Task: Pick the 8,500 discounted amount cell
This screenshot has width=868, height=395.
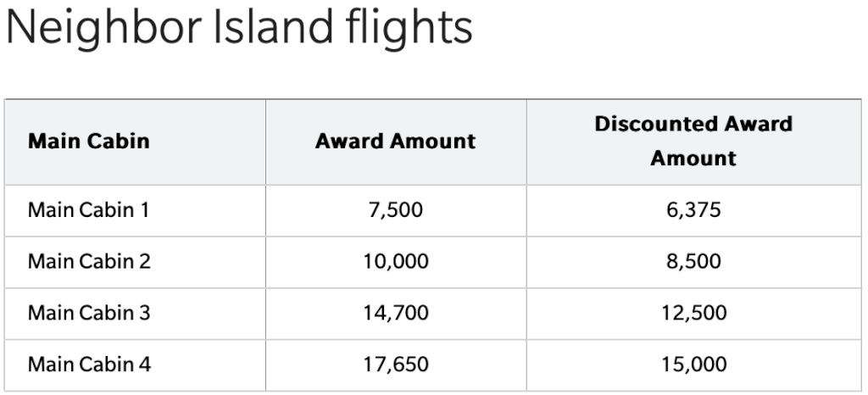Action: tap(693, 261)
